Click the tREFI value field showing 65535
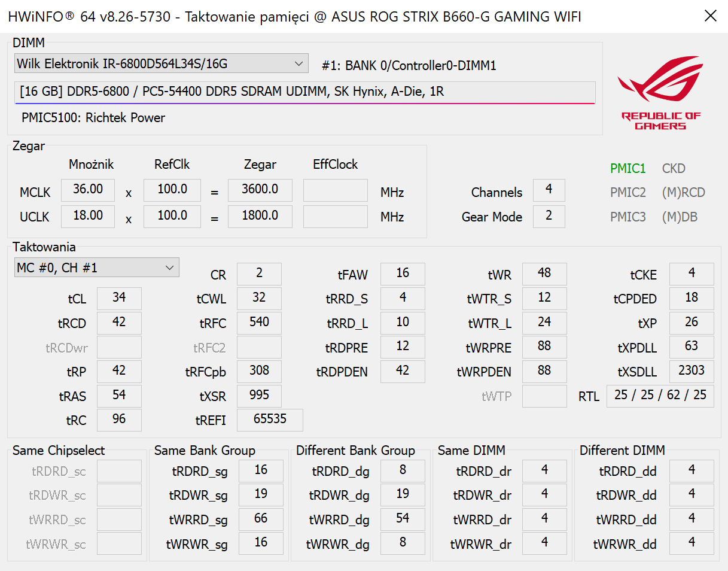Screen dimensions: 728x571 pos(270,420)
